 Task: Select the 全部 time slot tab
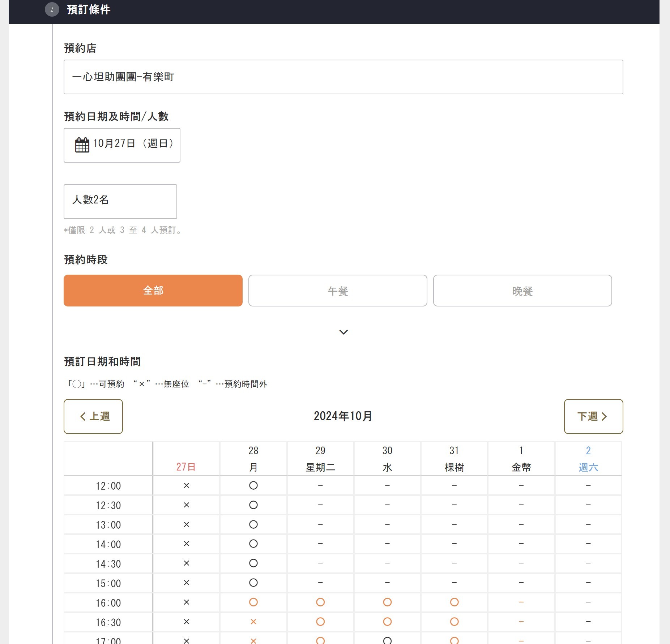[153, 291]
